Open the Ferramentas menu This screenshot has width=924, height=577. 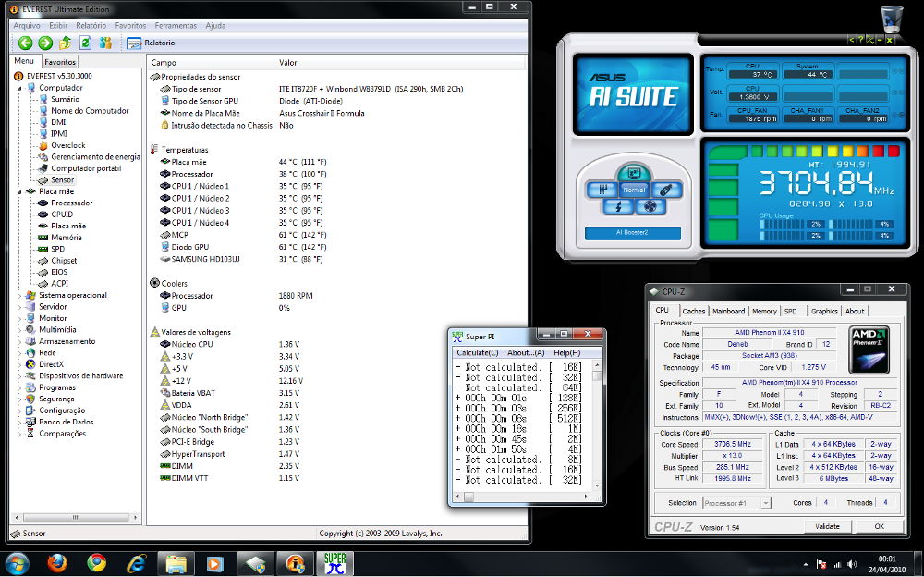coord(176,25)
